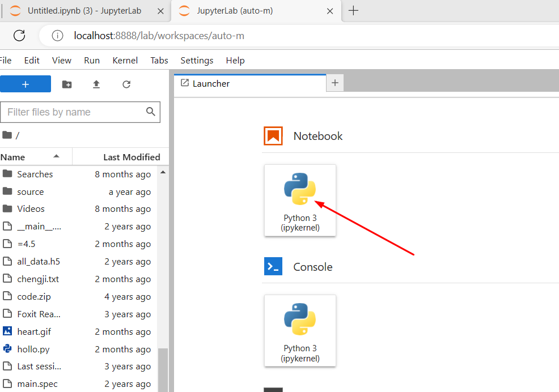Refresh the file browser list icon
This screenshot has height=392, width=559.
click(126, 84)
